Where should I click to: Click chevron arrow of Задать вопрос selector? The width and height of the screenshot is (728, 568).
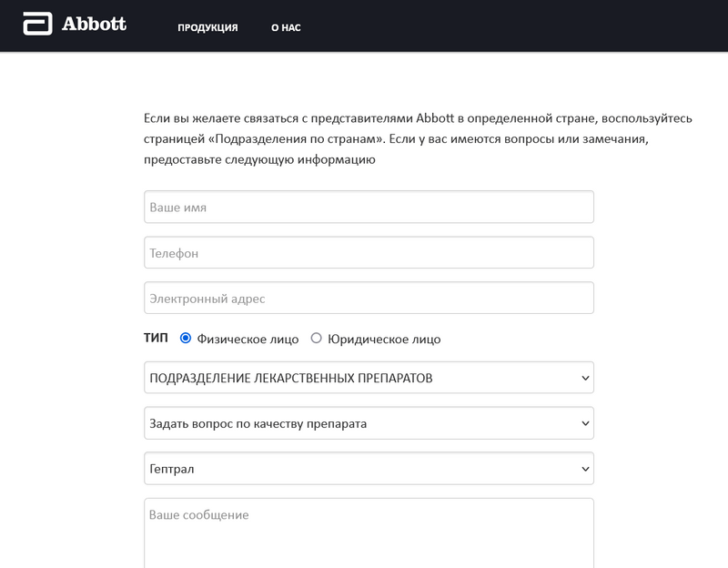tap(584, 424)
